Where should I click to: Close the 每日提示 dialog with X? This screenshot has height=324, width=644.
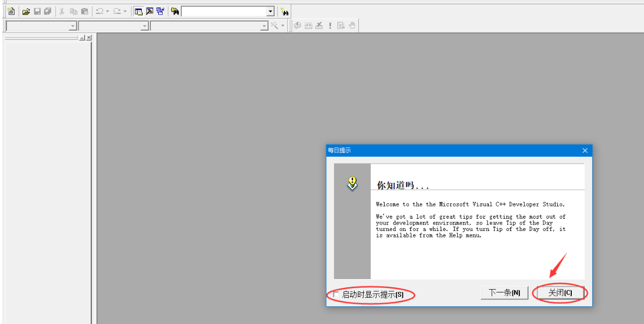585,151
